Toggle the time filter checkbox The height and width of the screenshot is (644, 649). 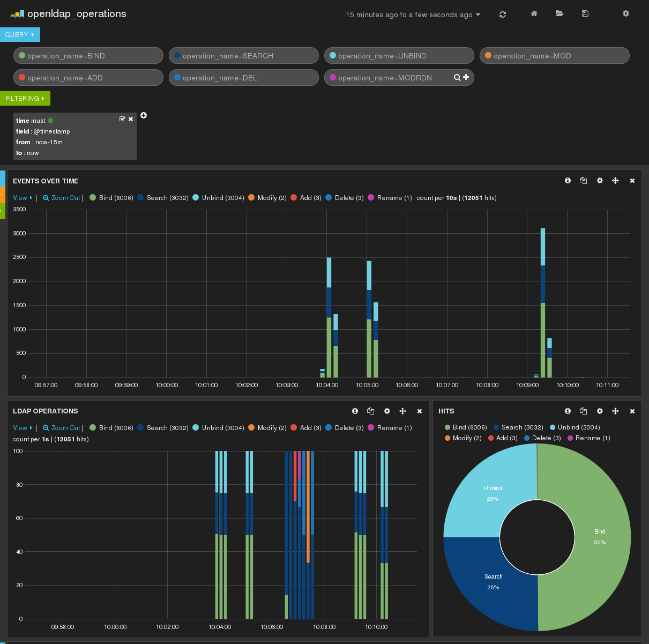[x=122, y=119]
